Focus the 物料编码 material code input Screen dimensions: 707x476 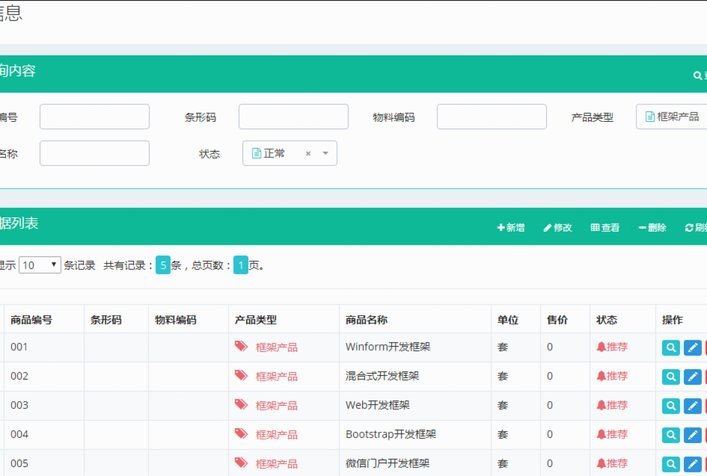pos(492,117)
